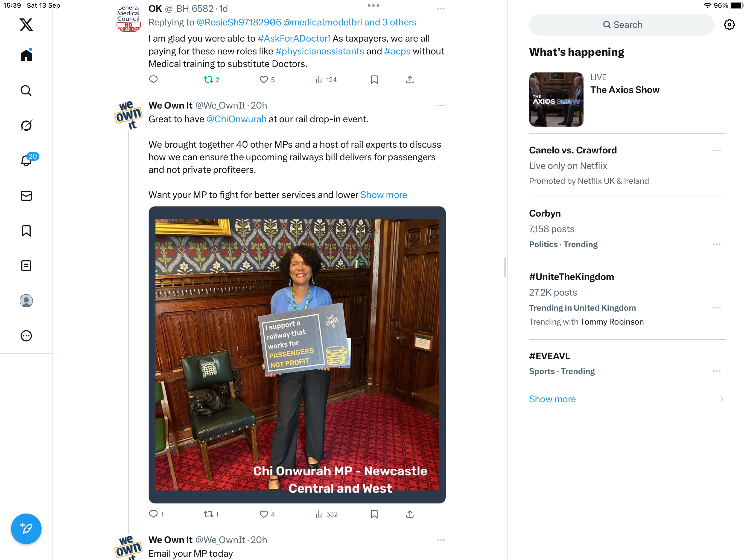Open the Grok icon in sidebar
This screenshot has width=747, height=560.
coord(26,126)
